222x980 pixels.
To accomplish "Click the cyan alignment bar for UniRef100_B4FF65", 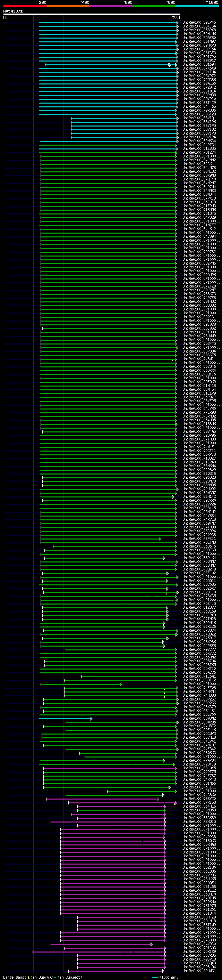I will click(x=109, y=106).
